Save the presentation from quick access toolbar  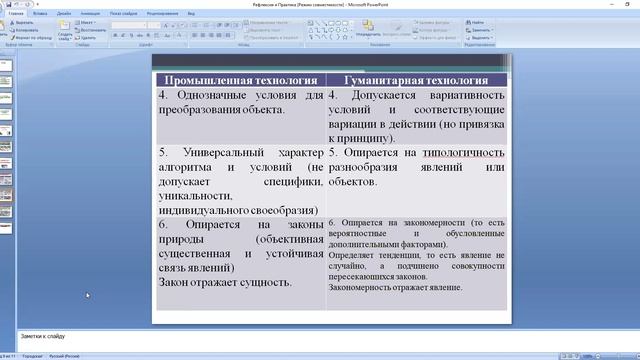coord(9,4)
